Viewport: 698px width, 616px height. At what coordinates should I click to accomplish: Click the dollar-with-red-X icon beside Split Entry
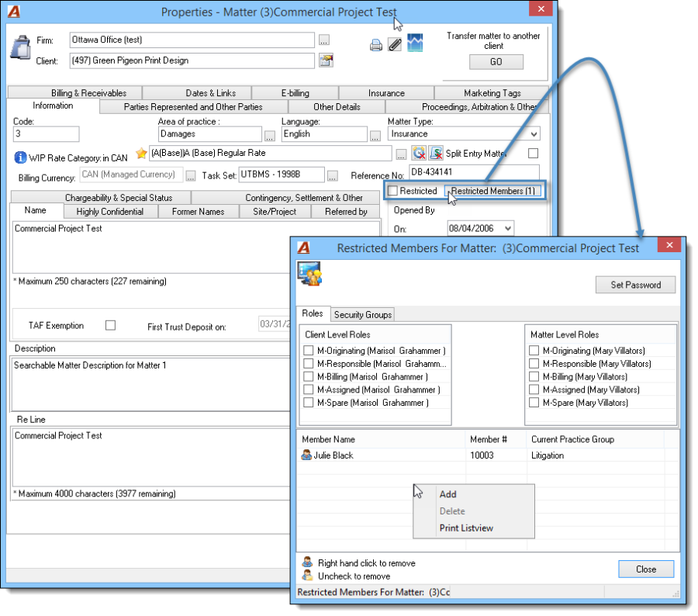point(436,153)
